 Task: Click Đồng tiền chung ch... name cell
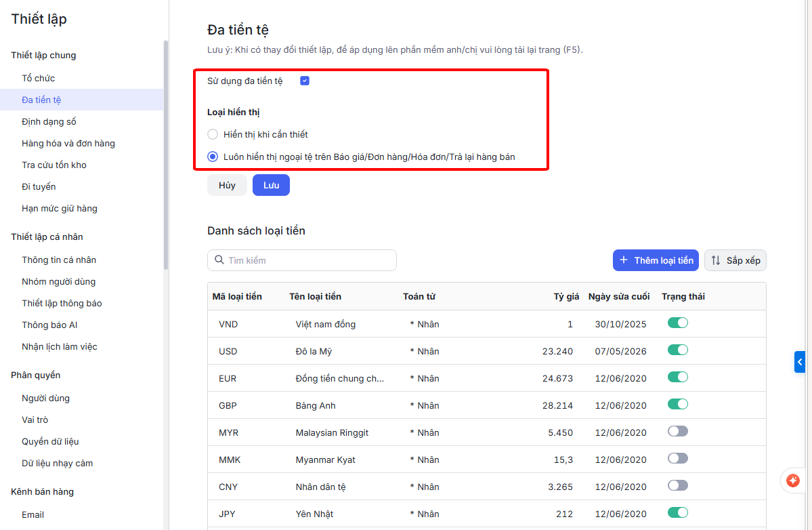[340, 379]
